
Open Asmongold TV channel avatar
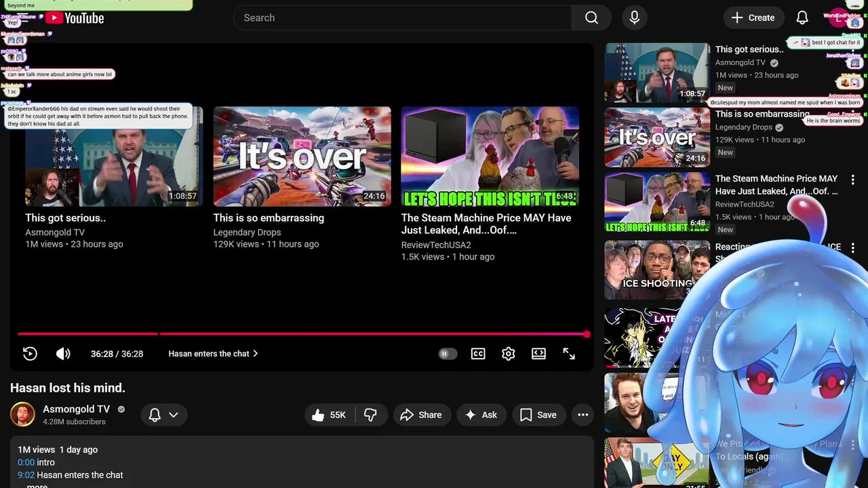[22, 415]
